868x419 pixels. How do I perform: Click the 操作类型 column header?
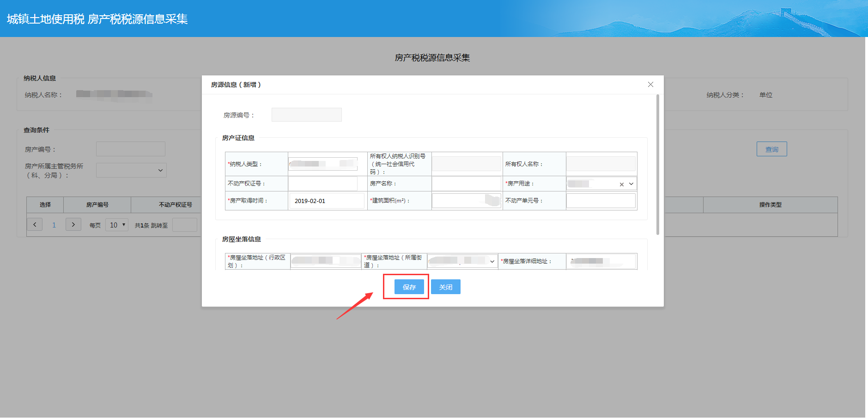coord(771,204)
